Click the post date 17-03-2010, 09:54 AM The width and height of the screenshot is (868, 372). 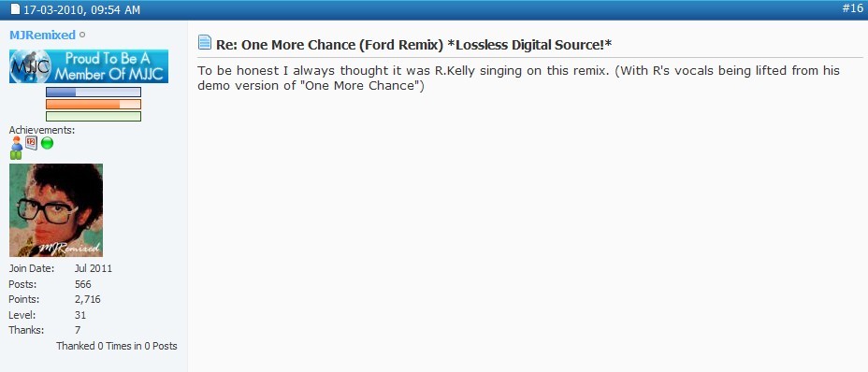[81, 10]
